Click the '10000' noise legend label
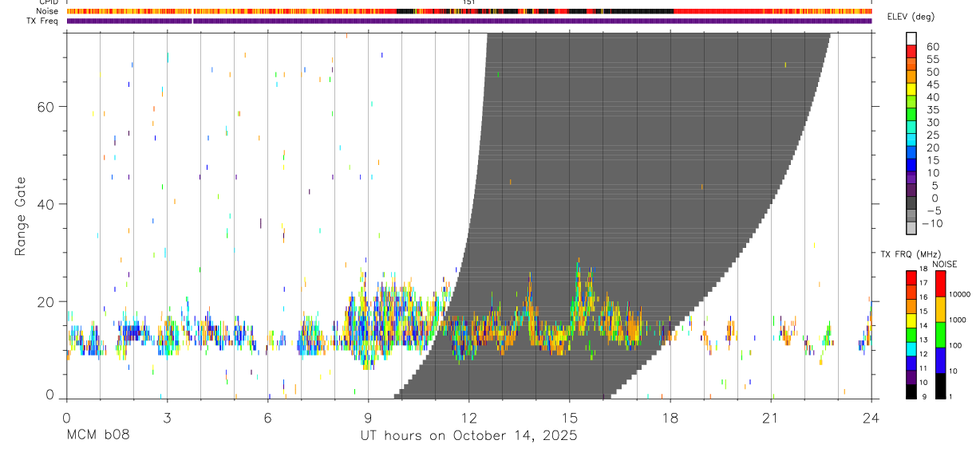Screen dimensions: 980x452 click(x=962, y=294)
